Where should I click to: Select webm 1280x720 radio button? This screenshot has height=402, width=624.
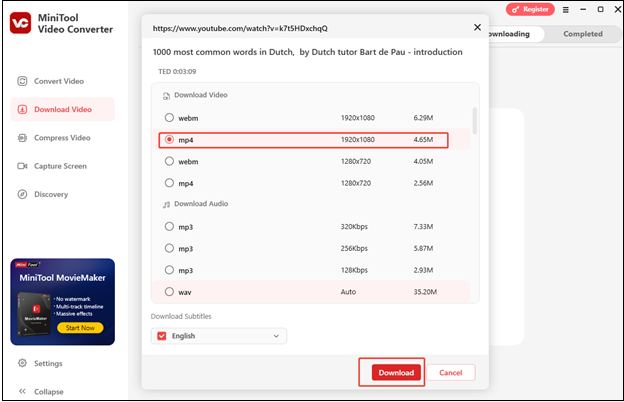[x=169, y=161]
